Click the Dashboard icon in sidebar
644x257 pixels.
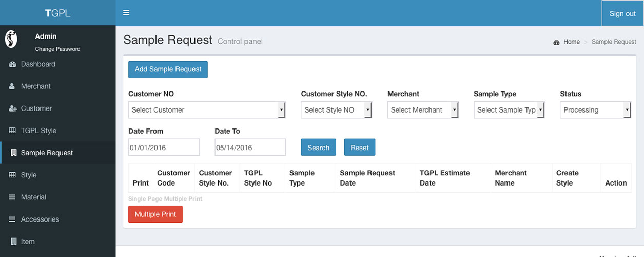point(12,64)
